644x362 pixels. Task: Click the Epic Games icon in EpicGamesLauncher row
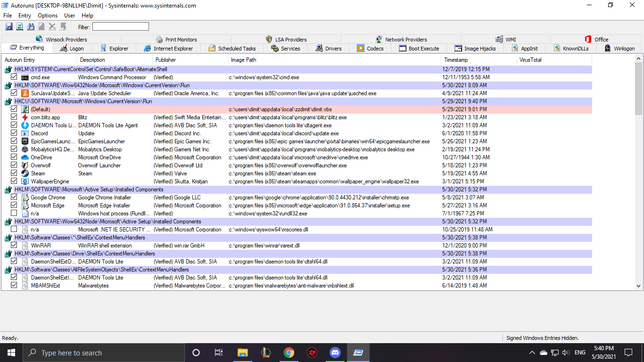coord(25,141)
